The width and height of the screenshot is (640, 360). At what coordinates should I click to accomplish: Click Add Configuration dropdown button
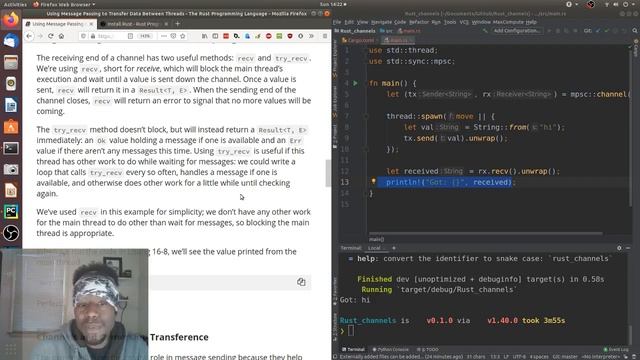pos(517,31)
